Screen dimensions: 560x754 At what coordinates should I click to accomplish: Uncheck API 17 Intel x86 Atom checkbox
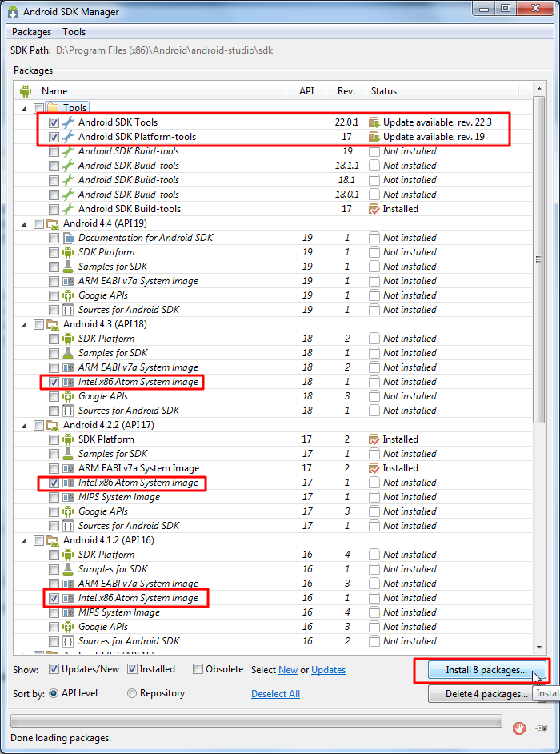coord(54,483)
